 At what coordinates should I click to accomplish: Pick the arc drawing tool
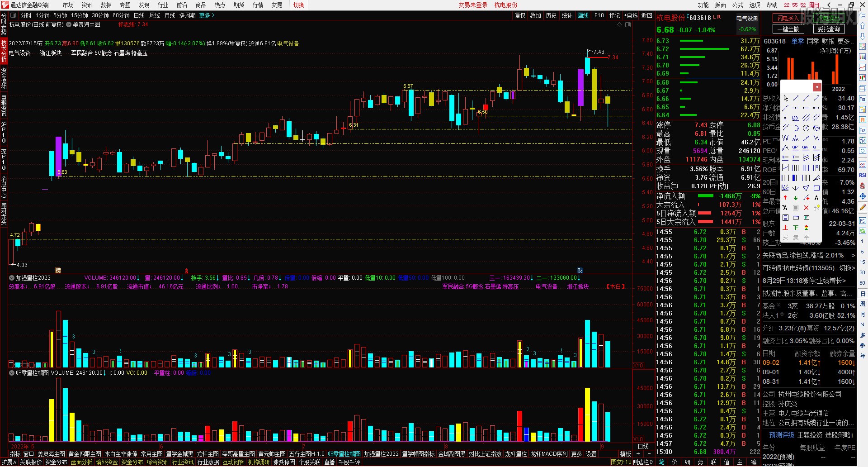point(796,128)
